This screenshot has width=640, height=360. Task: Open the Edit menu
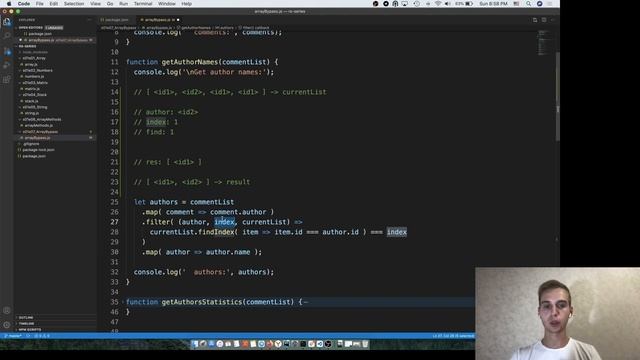53,4
